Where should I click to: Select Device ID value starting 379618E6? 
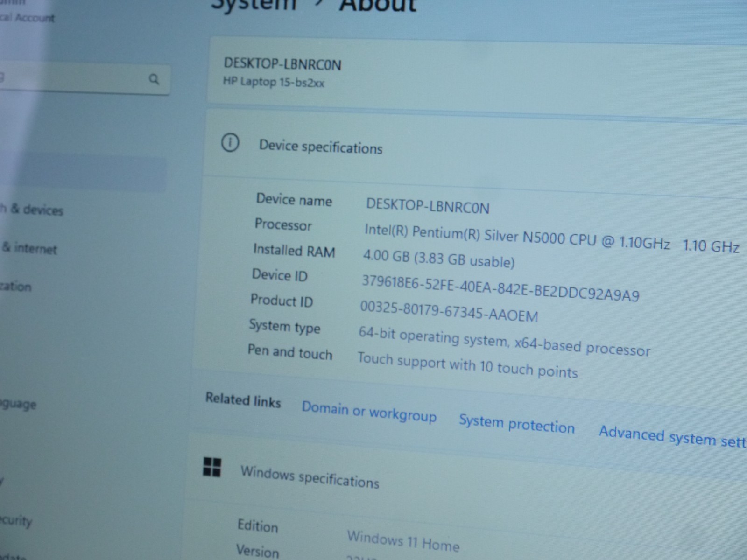(500, 288)
